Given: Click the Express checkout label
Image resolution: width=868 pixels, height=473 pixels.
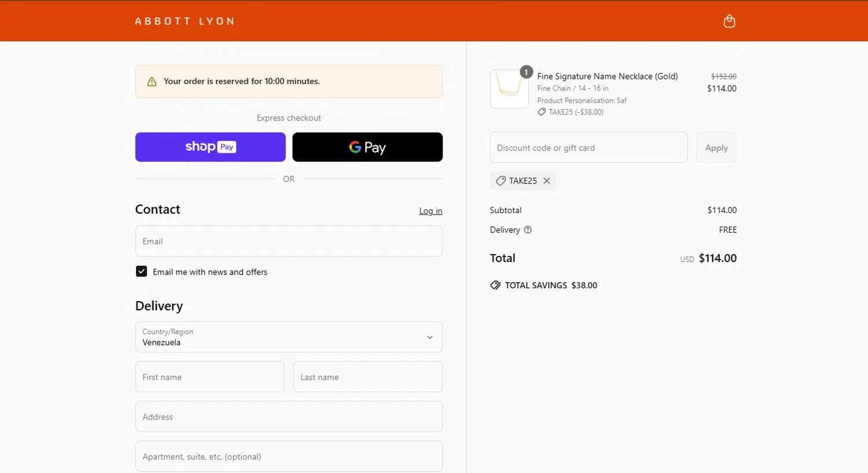Looking at the screenshot, I should point(289,118).
